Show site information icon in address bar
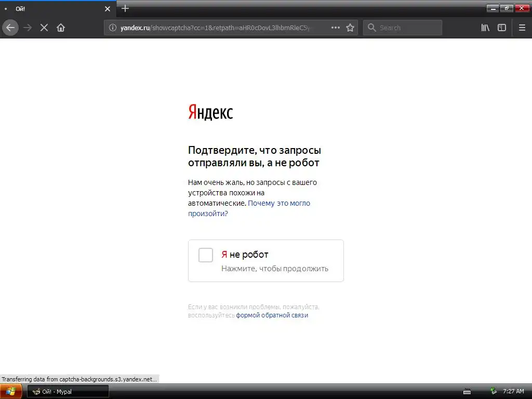The height and width of the screenshot is (399, 532). coord(113,28)
